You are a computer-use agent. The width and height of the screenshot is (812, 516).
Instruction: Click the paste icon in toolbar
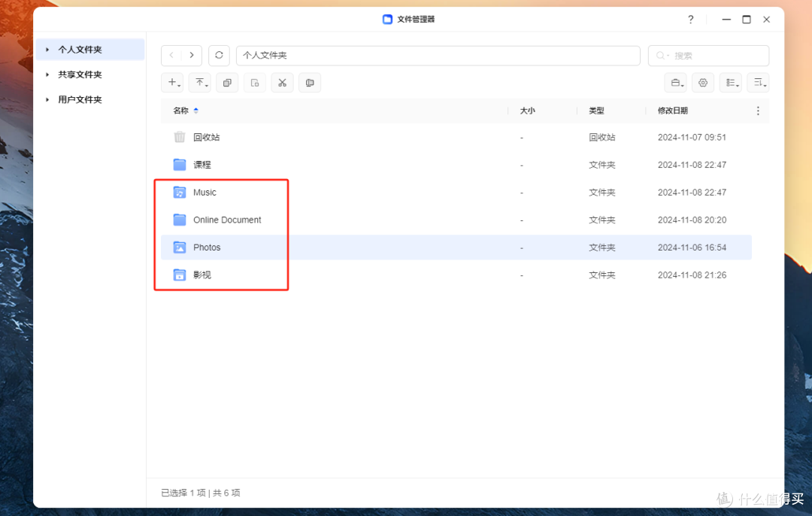coord(254,83)
